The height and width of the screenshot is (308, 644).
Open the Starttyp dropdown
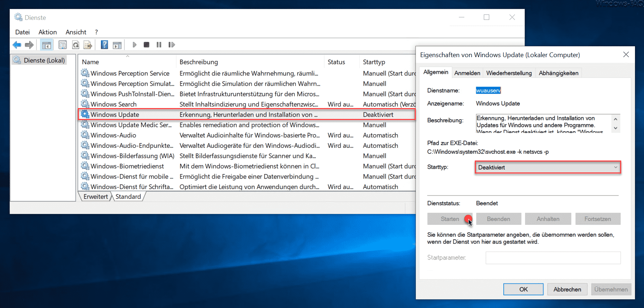point(547,167)
